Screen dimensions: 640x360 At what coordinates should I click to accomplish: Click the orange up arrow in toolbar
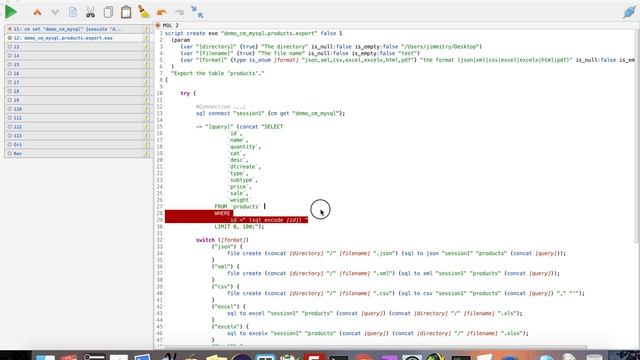37,13
